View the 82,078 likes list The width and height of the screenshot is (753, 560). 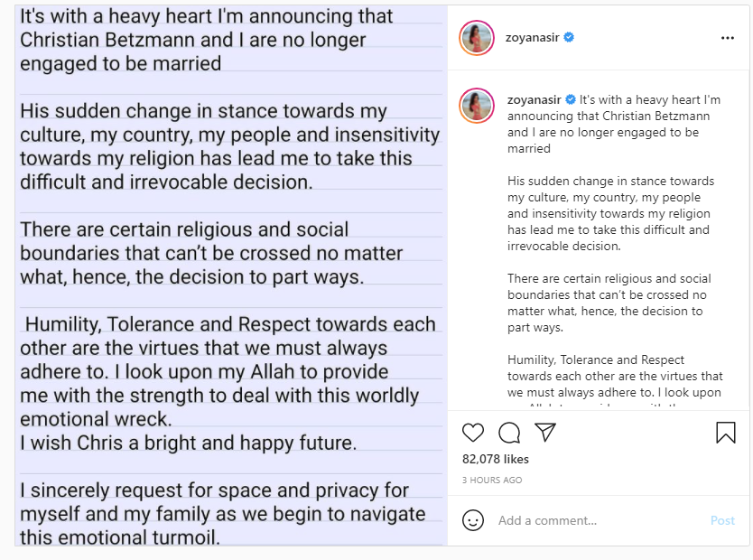pyautogui.click(x=496, y=459)
